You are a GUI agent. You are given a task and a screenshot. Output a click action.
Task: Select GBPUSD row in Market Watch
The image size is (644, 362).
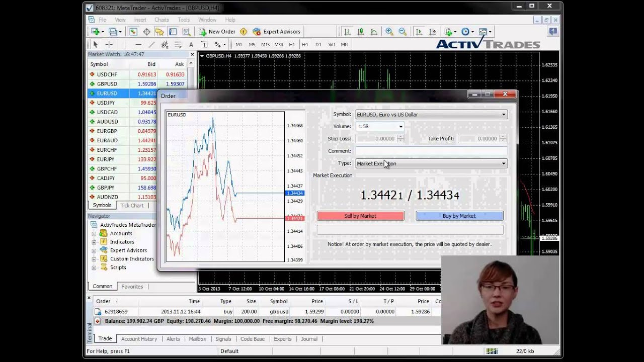click(137, 84)
